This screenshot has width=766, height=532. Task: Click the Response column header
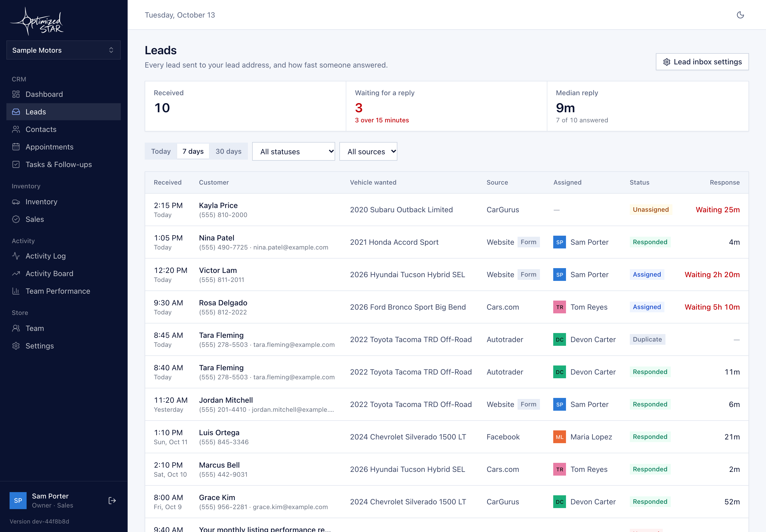click(x=725, y=182)
